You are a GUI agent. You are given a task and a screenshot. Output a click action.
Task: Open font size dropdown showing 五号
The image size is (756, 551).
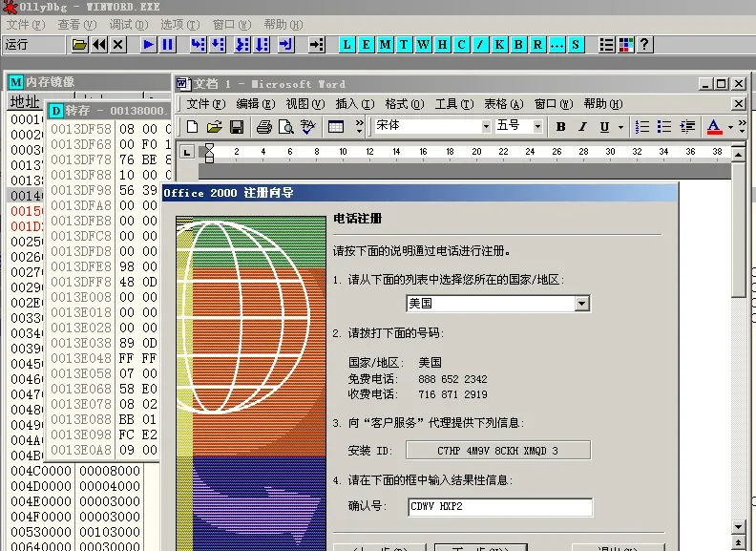(537, 127)
